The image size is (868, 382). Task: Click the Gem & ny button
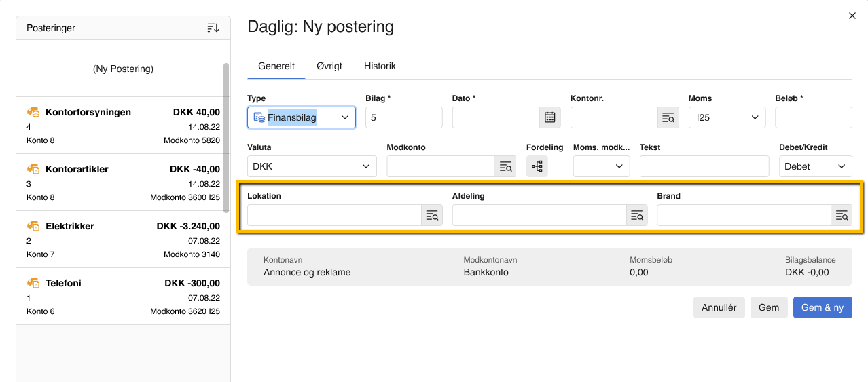[x=822, y=307]
